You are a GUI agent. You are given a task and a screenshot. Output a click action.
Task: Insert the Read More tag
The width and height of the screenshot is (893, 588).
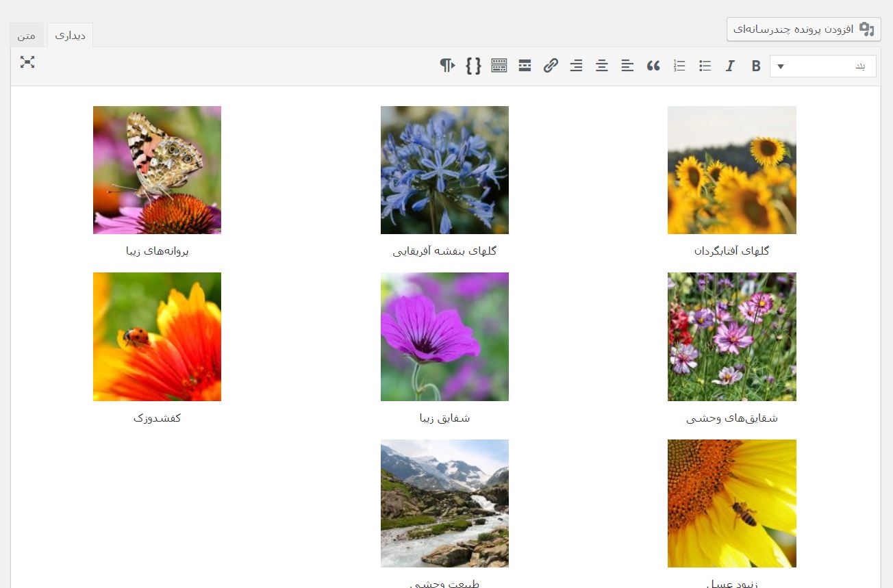(525, 66)
